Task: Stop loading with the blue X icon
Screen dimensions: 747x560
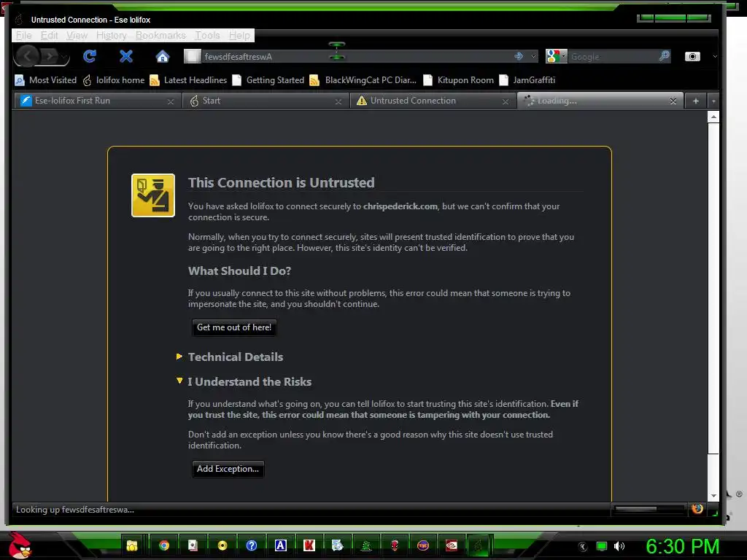Action: coord(126,56)
